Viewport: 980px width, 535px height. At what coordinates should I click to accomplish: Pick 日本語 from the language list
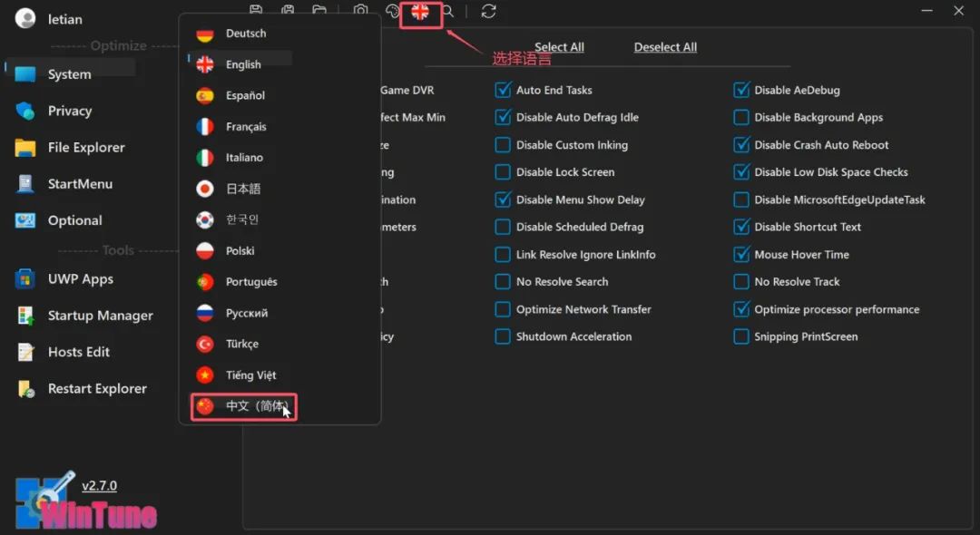tap(242, 189)
